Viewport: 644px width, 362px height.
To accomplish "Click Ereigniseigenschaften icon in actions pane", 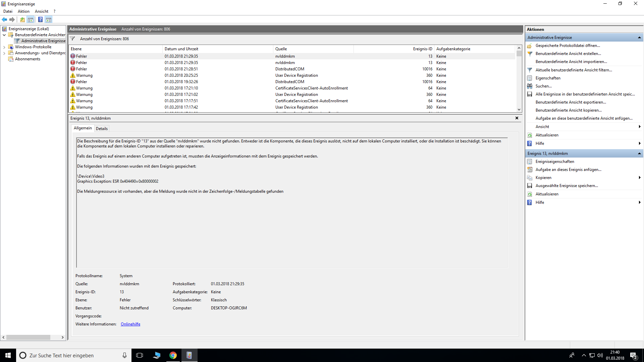I will [530, 162].
